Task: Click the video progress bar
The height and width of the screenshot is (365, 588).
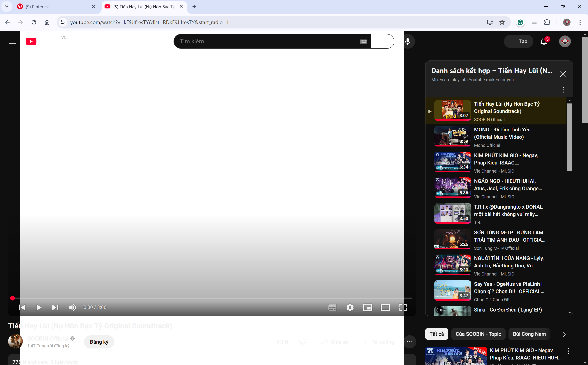Action: 212,298
